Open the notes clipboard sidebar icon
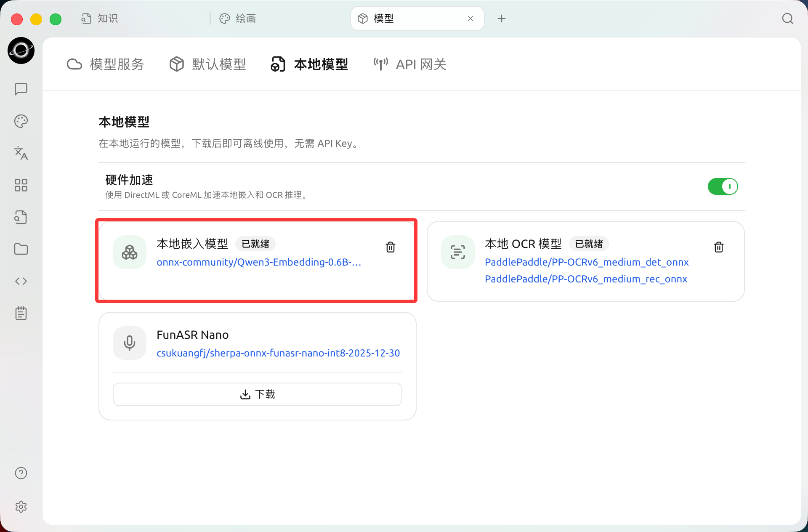The image size is (808, 532). click(21, 313)
